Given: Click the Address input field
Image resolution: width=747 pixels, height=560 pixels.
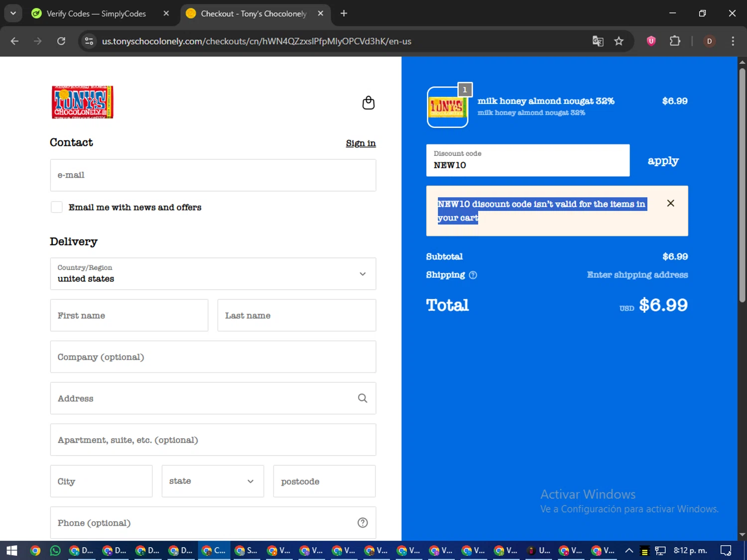Looking at the screenshot, I should coord(213,398).
